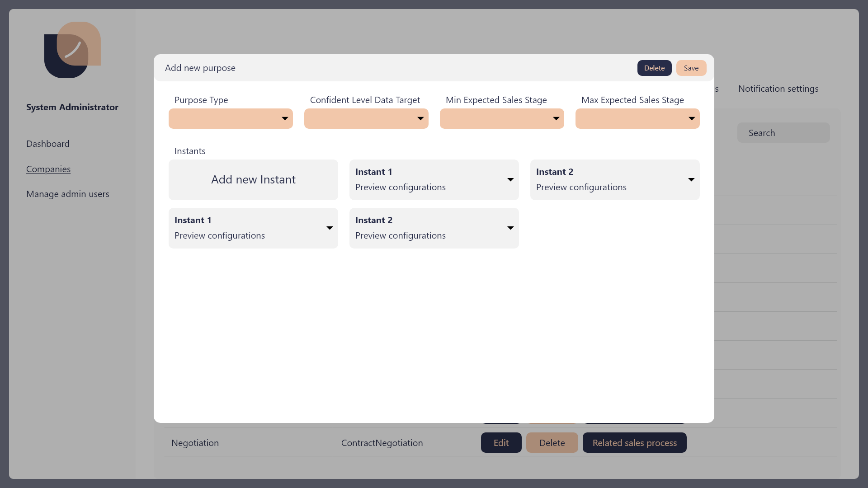Open the Max Expected Sales Stage dropdown
Image resolution: width=868 pixels, height=488 pixels.
pos(637,118)
